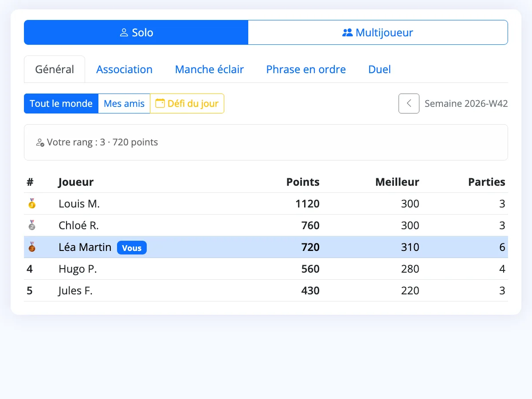Click the person icon on the Solo button
This screenshot has width=532, height=399.
pyautogui.click(x=124, y=33)
